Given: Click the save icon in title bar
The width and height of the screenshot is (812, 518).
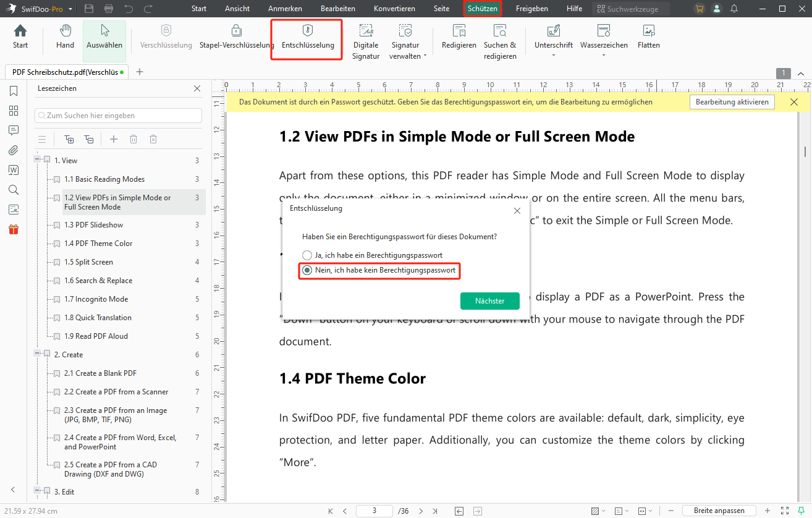Looking at the screenshot, I should coord(89,9).
